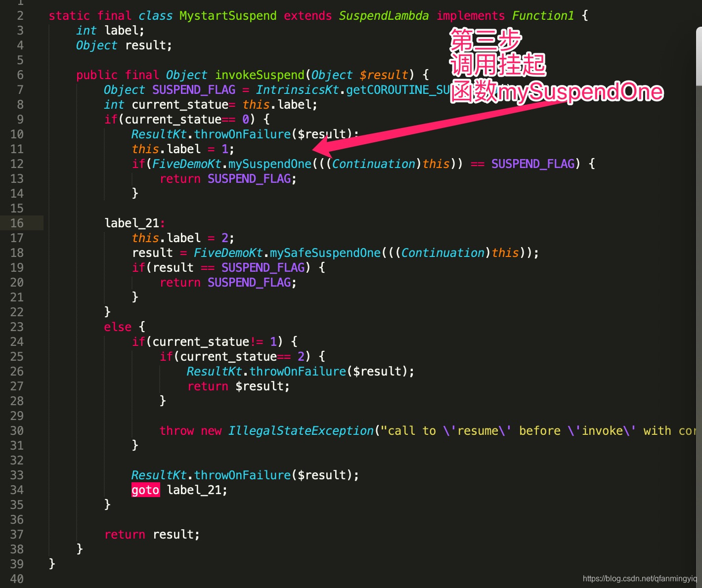The width and height of the screenshot is (702, 588).
Task: Click 'return $result;' on line 27
Action: point(238,386)
